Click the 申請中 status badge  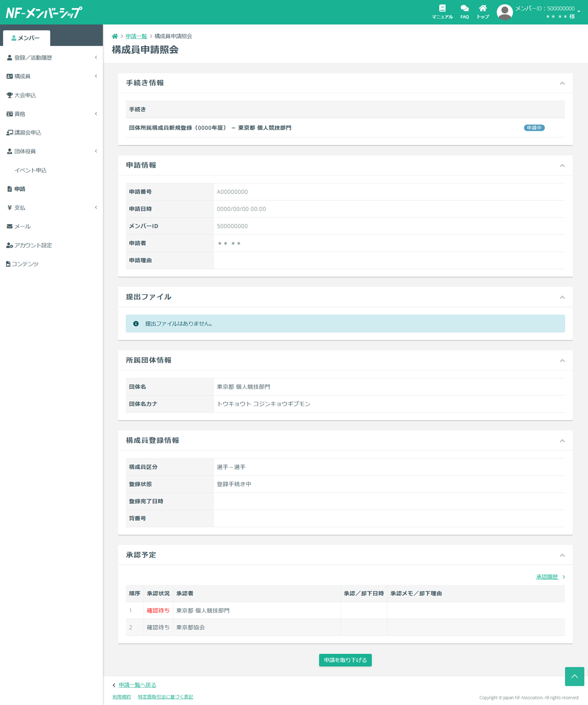[534, 128]
